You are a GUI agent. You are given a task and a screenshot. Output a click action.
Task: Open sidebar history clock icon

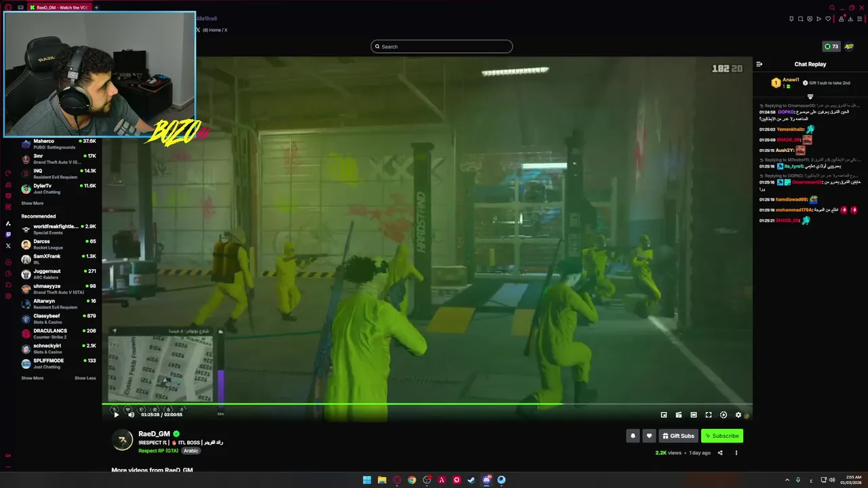(8, 274)
